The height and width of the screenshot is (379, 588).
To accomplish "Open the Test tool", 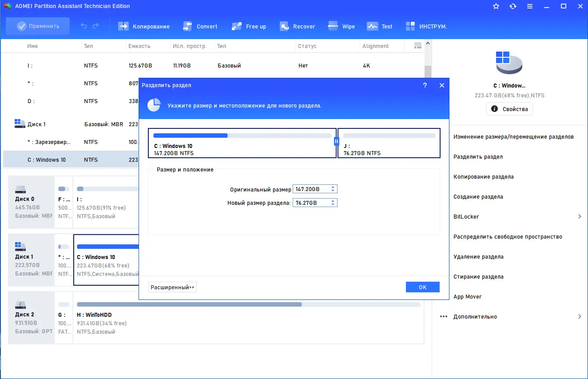I will [x=379, y=26].
